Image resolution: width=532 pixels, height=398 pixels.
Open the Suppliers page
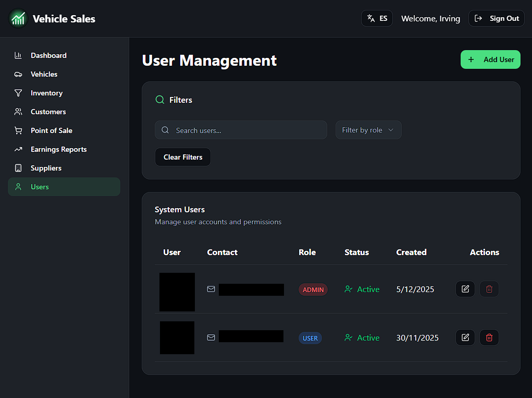(64, 168)
